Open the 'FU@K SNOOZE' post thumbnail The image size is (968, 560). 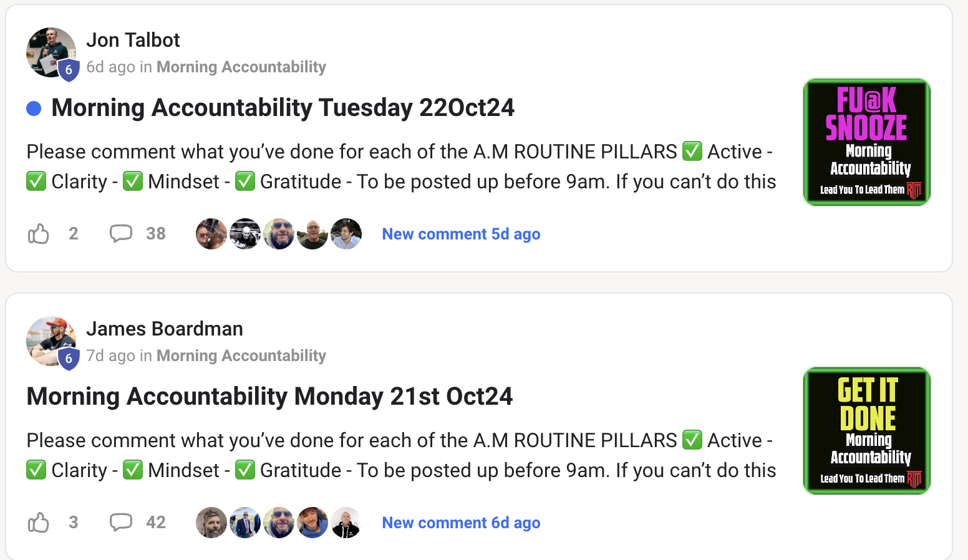(866, 142)
